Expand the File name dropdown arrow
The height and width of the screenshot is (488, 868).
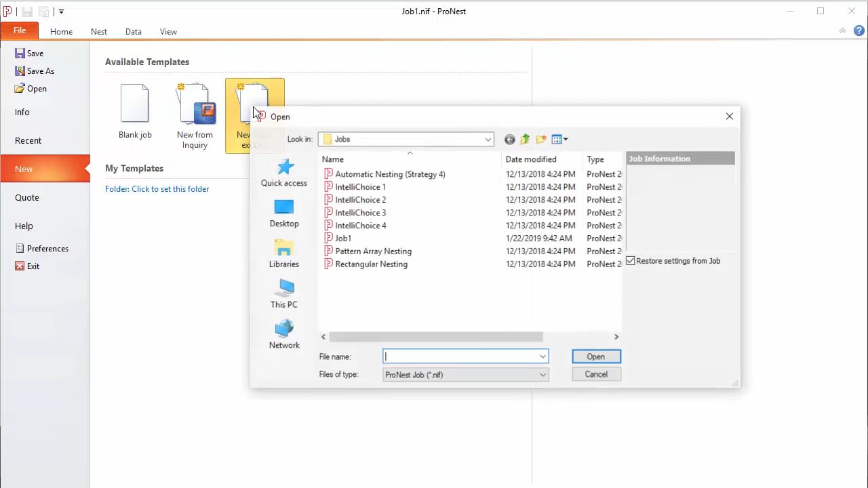tap(542, 357)
